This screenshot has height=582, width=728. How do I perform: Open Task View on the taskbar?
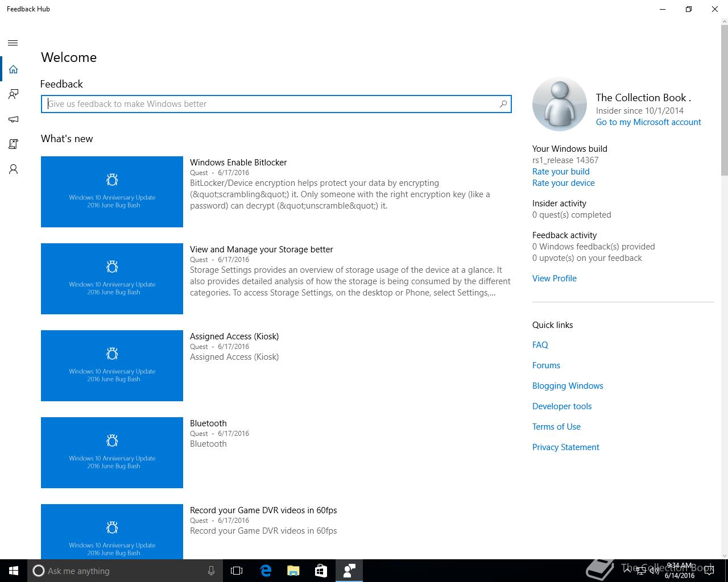point(237,571)
